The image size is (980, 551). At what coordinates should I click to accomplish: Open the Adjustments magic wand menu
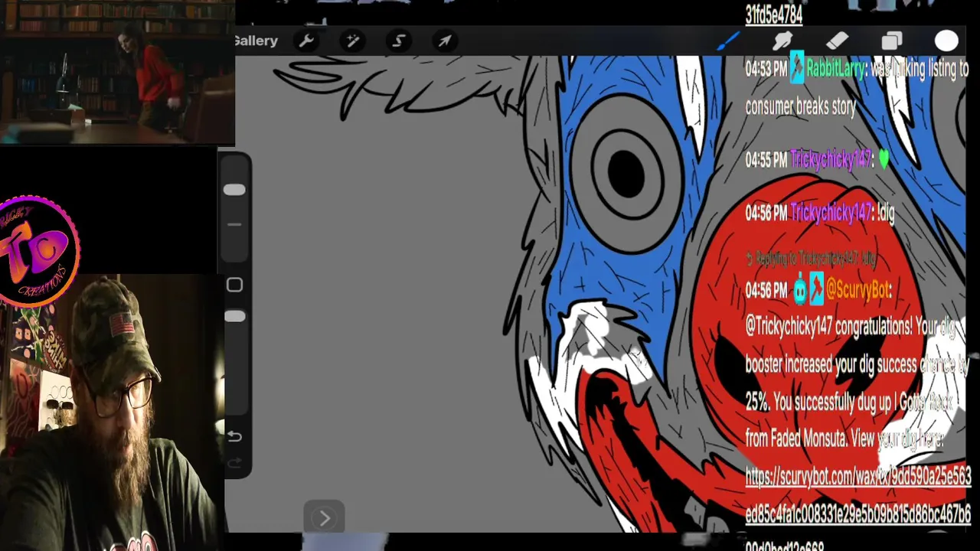(353, 41)
